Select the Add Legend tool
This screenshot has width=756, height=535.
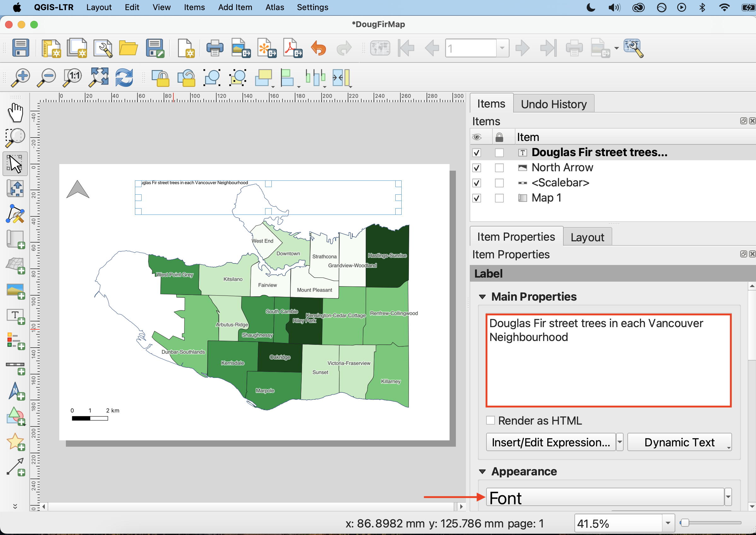[x=15, y=341]
